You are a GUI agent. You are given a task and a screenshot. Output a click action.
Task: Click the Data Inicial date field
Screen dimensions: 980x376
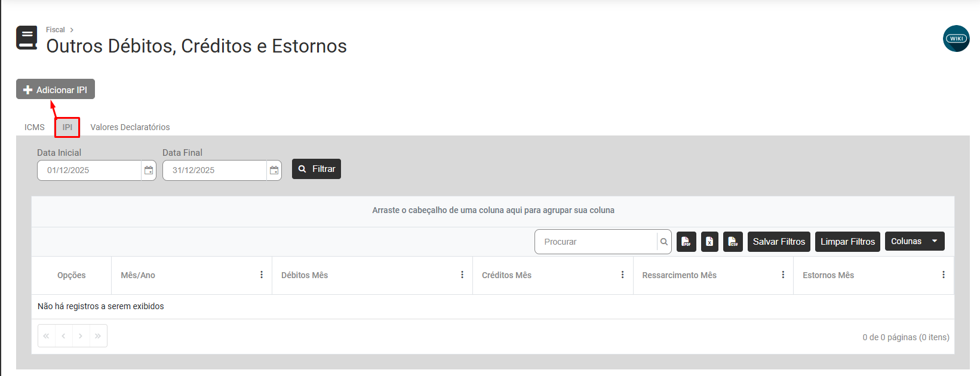click(x=89, y=170)
